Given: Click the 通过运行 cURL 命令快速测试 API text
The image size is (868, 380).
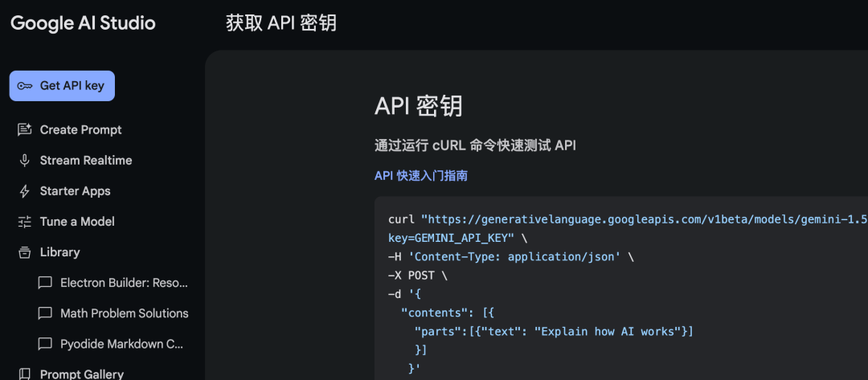Looking at the screenshot, I should [x=475, y=146].
